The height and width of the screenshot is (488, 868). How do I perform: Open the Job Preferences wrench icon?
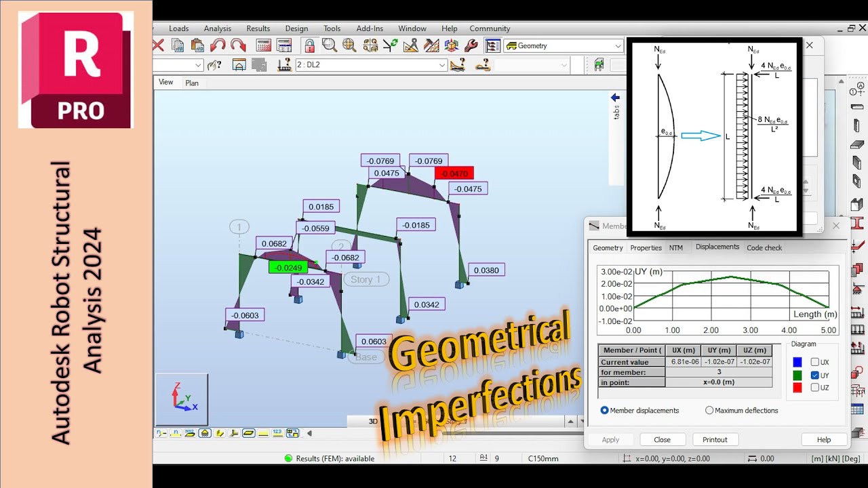471,45
